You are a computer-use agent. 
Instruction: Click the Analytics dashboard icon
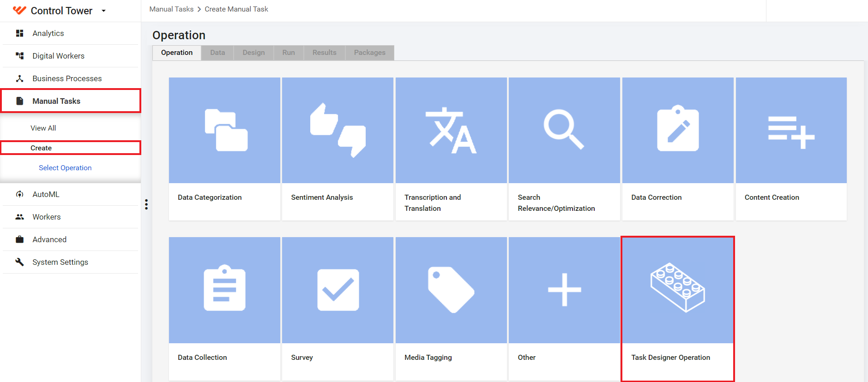coord(19,33)
